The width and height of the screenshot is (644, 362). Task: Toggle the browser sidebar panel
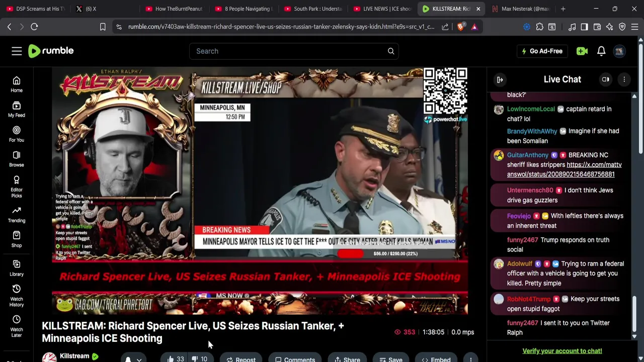click(x=584, y=27)
